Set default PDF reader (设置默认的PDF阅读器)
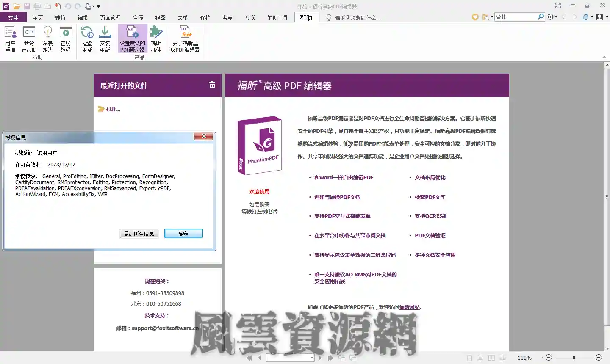The image size is (610, 364). coord(132,39)
